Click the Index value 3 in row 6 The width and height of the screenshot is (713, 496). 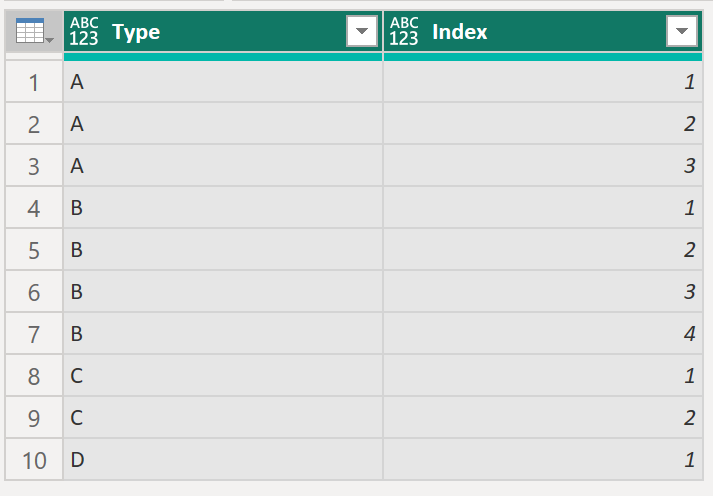543,291
